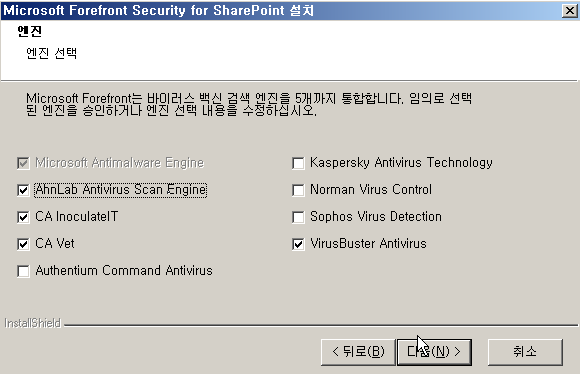Uncheck the CA InoculateIT checkbox
580x374 pixels.
pyautogui.click(x=23, y=217)
